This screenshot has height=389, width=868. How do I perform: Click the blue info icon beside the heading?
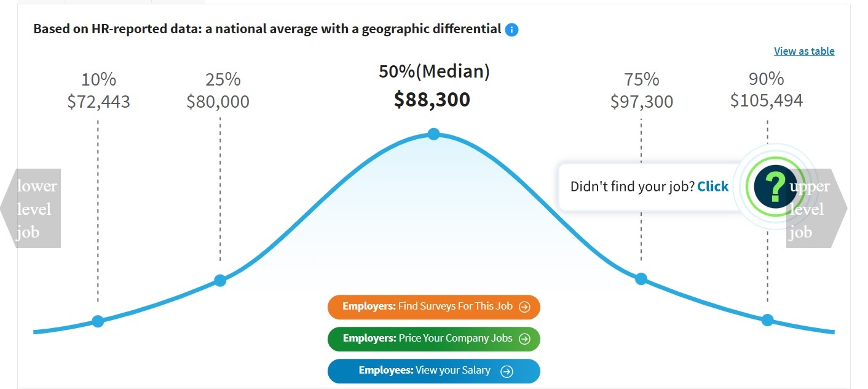tap(511, 30)
